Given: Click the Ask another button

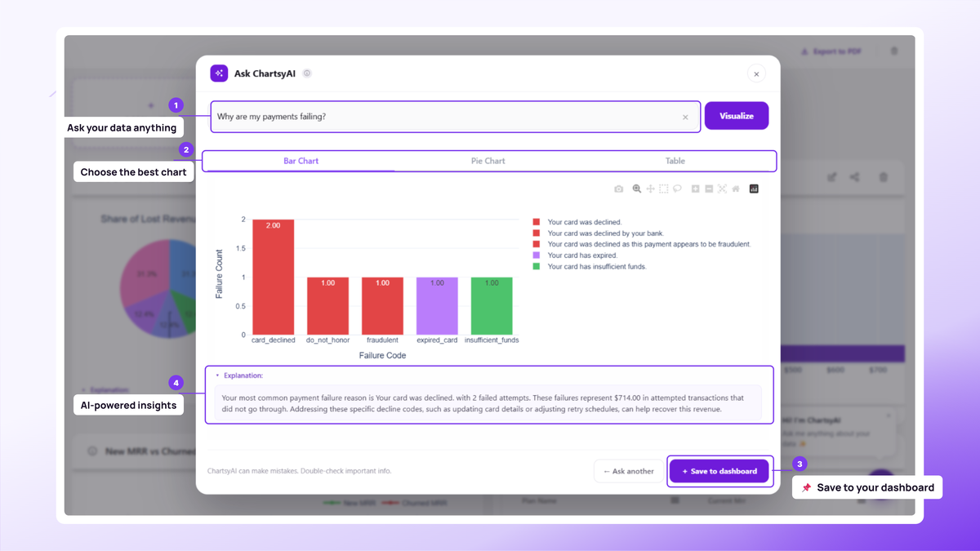Looking at the screenshot, I should [x=629, y=471].
